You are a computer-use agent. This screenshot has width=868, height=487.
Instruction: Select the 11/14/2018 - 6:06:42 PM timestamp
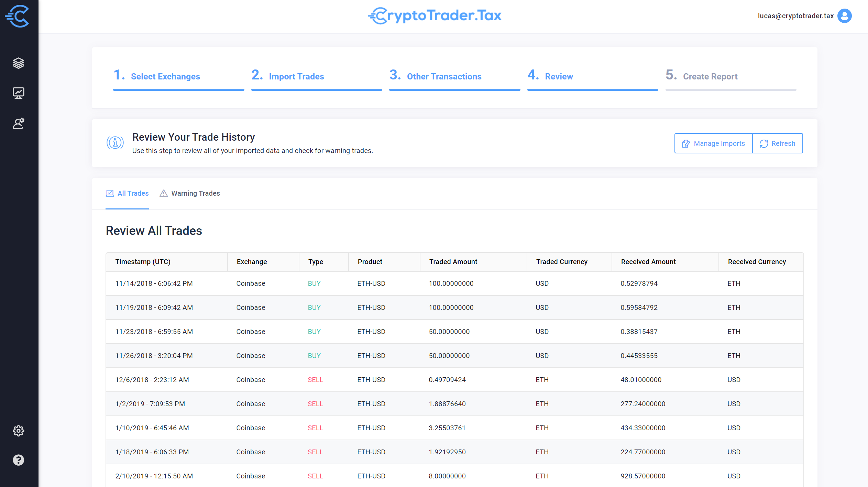[x=154, y=283]
